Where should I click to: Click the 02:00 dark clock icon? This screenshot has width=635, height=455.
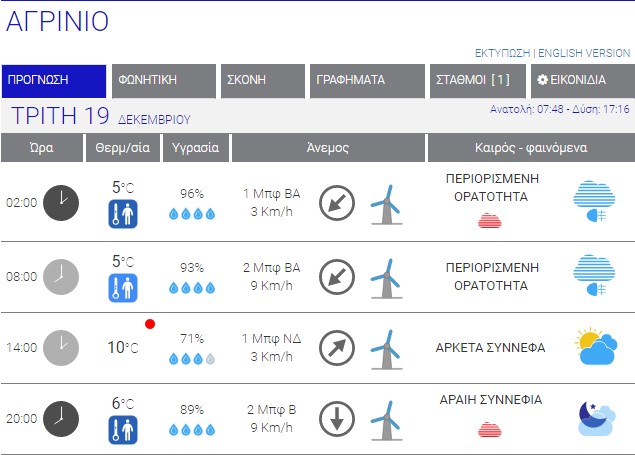point(61,202)
